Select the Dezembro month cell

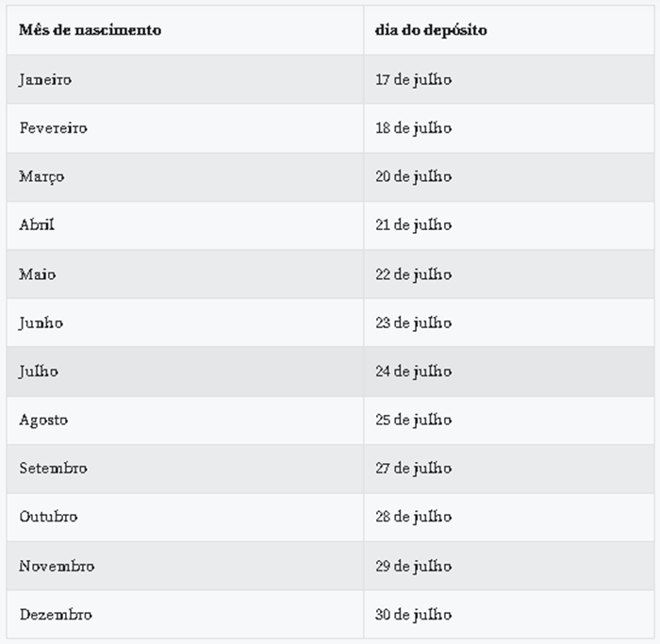pos(56,615)
